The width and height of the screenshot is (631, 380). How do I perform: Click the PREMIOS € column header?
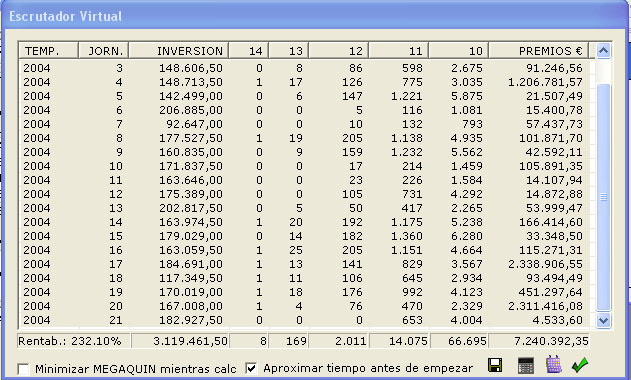point(538,51)
